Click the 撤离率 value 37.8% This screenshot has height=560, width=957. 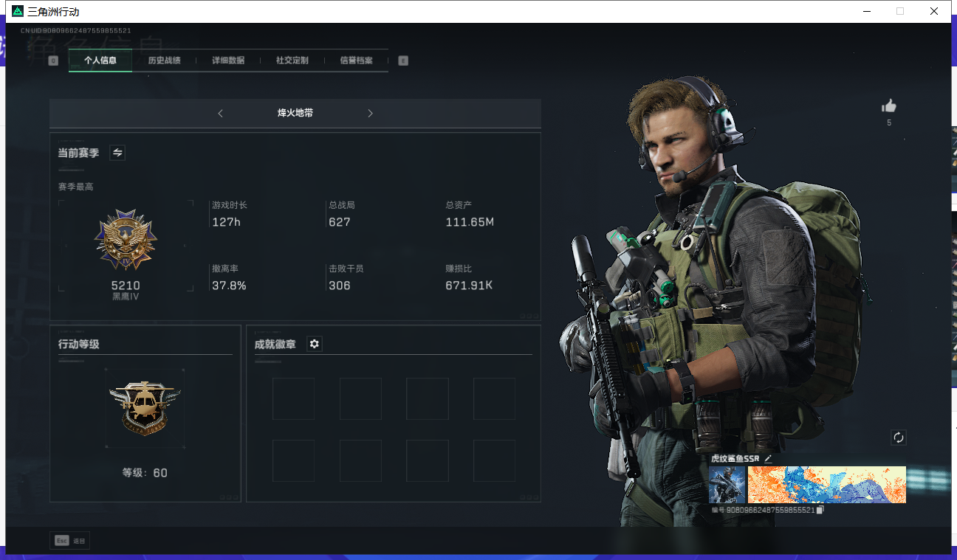(x=230, y=286)
